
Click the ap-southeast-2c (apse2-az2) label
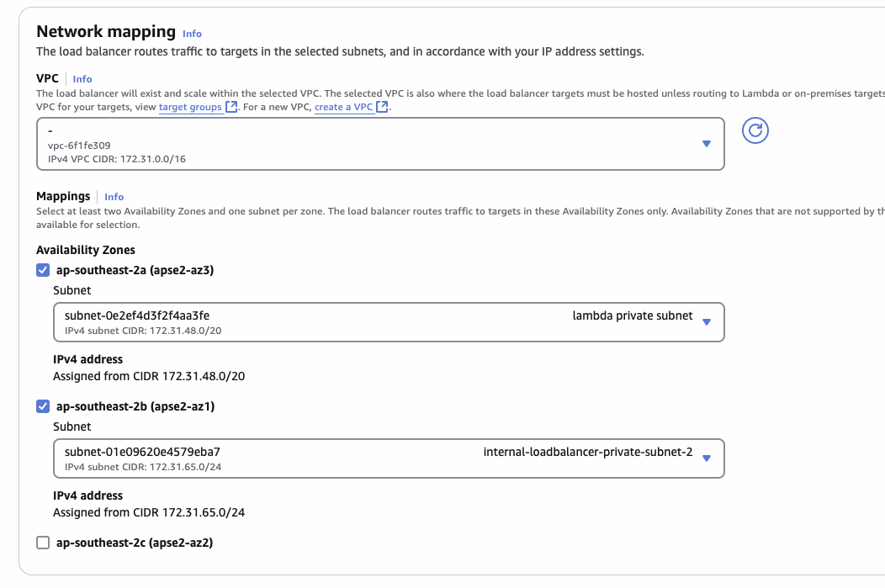point(135,543)
